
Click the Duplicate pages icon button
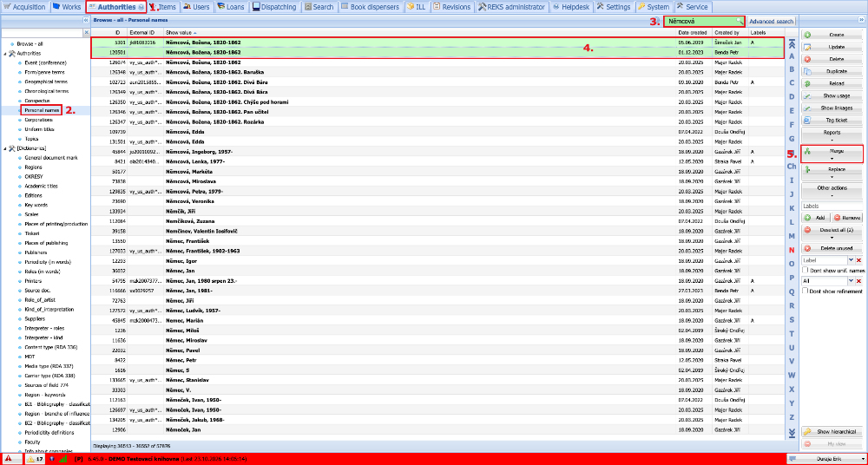[x=832, y=71]
